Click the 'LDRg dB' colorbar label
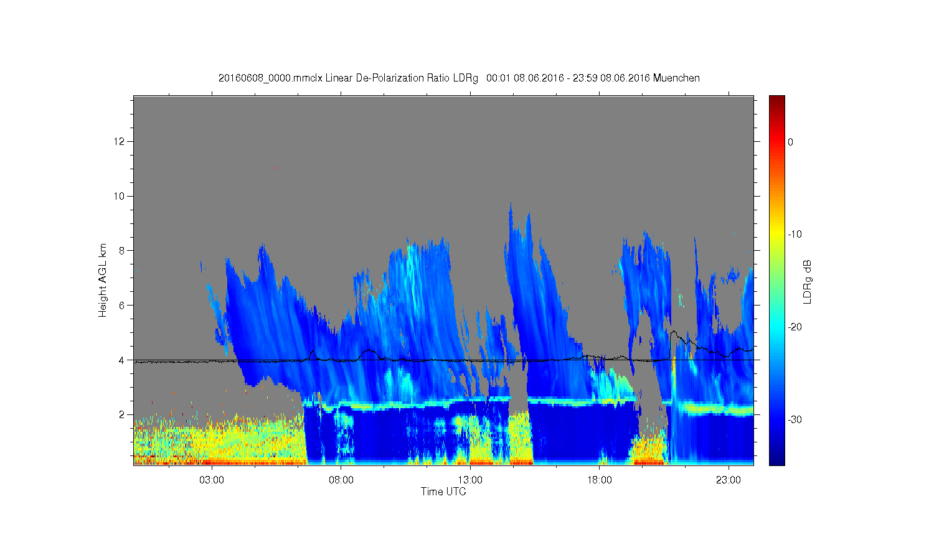The height and width of the screenshot is (560, 934). coord(808,282)
